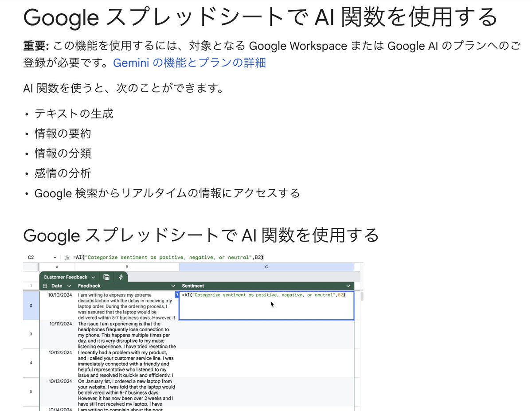
Task: Open the Date column dropdown arrow
Action: (x=69, y=286)
